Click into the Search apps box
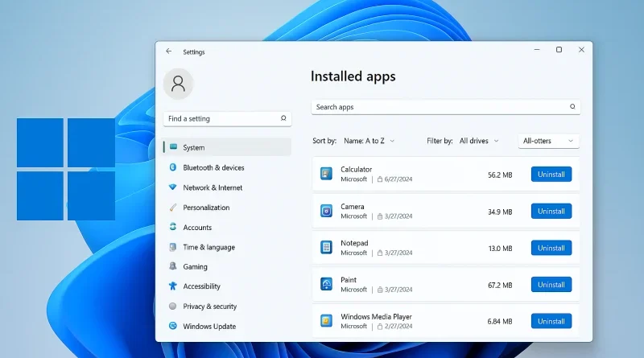This screenshot has width=644, height=358. click(x=446, y=107)
